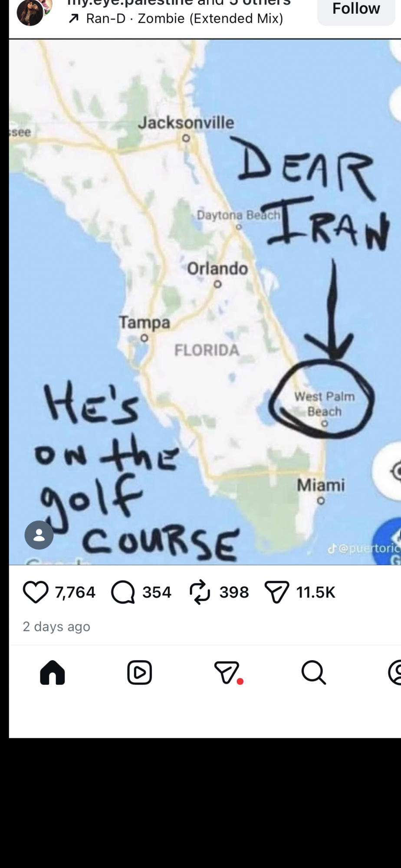Image resolution: width=401 pixels, height=868 pixels.
Task: Tap the my.eye.palestine username
Action: 126,3
